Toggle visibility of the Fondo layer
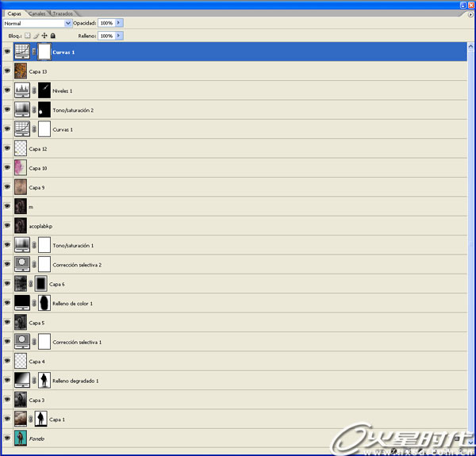The height and width of the screenshot is (456, 476). coord(7,438)
